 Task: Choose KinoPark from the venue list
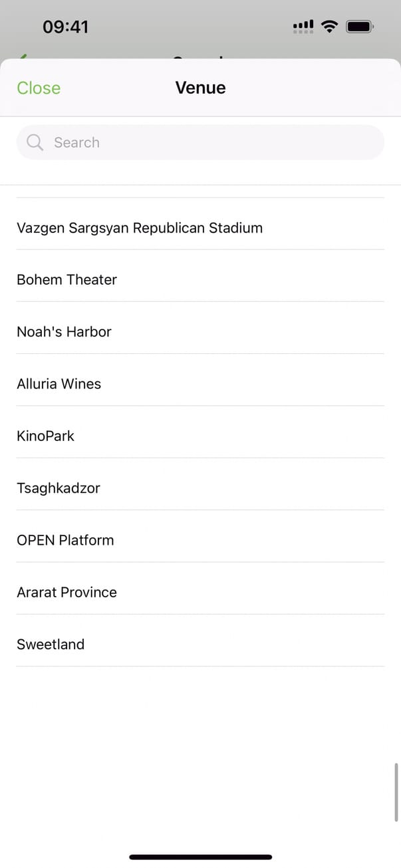pyautogui.click(x=45, y=436)
